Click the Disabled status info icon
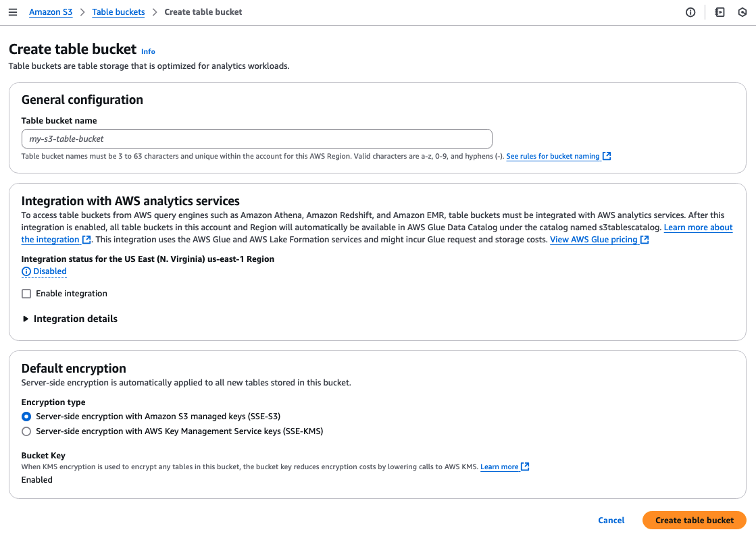This screenshot has height=534, width=756. click(x=26, y=271)
